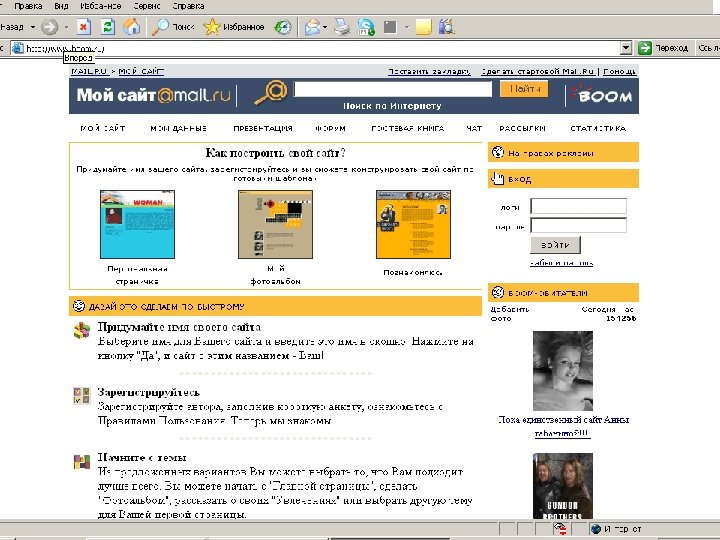This screenshot has height=540, width=720.
Task: Click the orange Найти search button
Action: (524, 89)
